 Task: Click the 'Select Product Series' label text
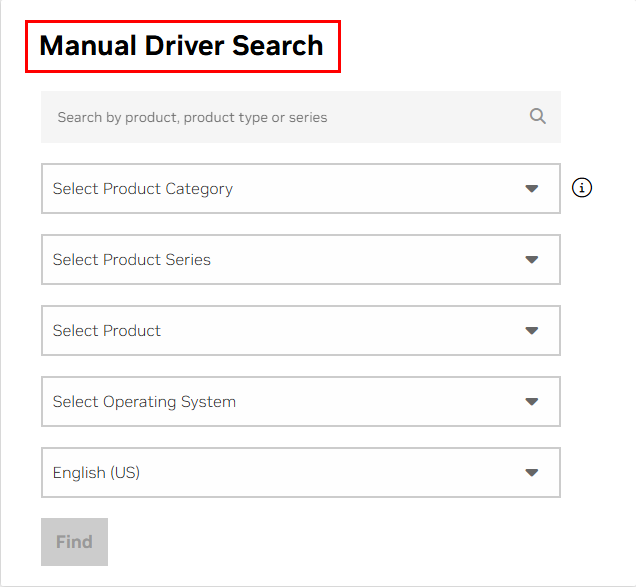click(132, 260)
